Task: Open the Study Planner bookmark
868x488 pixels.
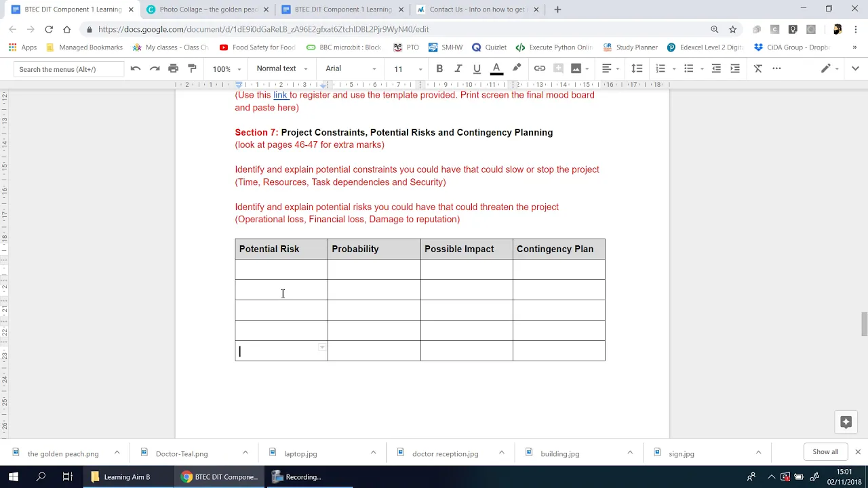Action: click(x=630, y=47)
